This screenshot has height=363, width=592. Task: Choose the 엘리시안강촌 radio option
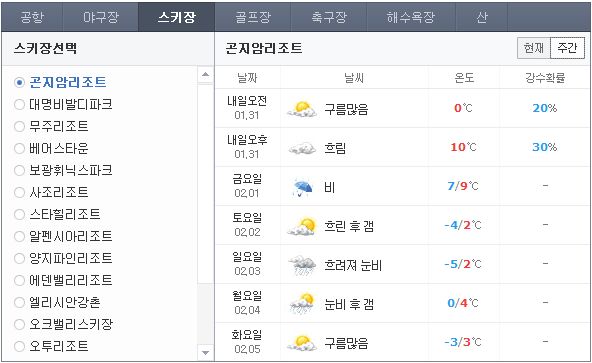19,302
